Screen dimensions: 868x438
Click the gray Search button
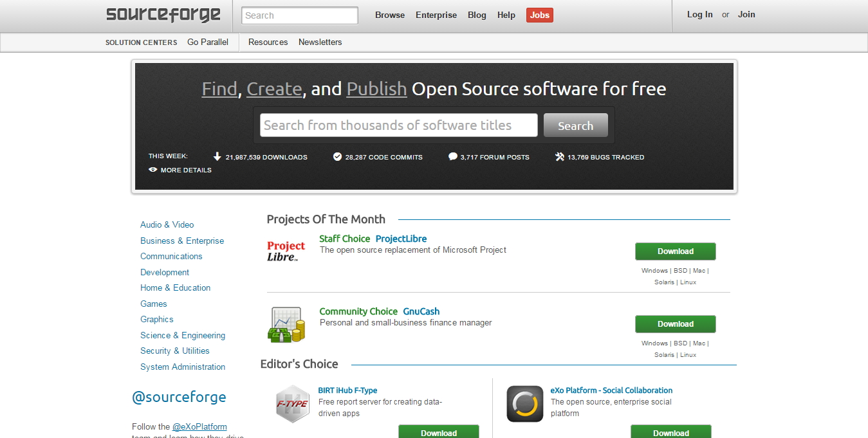click(x=576, y=126)
